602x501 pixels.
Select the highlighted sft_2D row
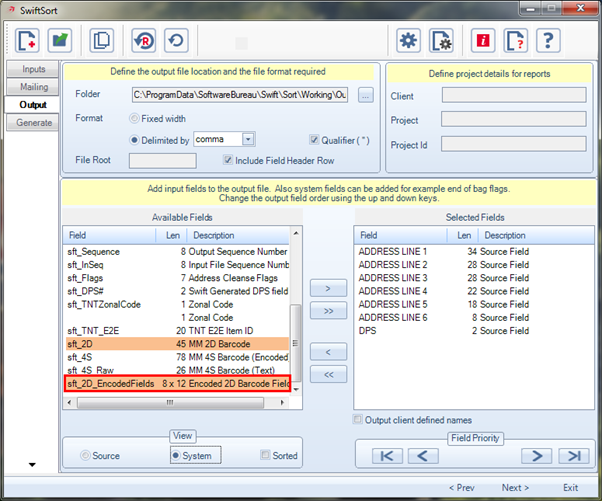click(x=177, y=344)
